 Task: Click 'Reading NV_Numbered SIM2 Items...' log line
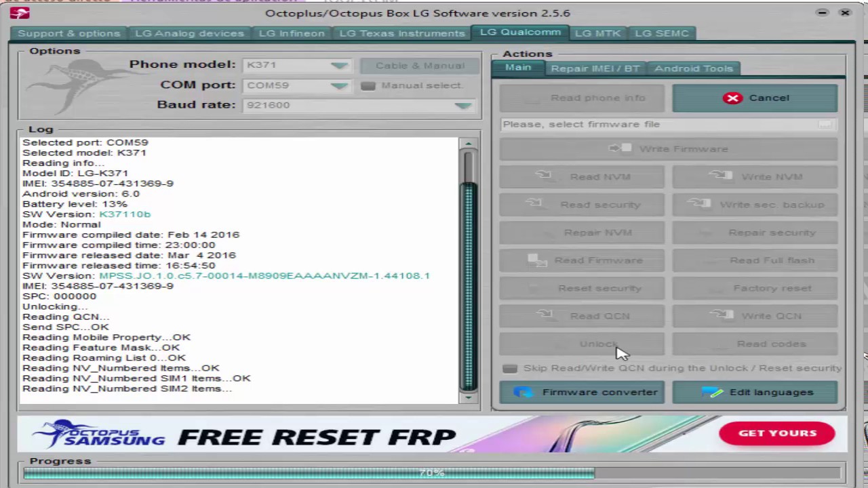click(x=127, y=388)
